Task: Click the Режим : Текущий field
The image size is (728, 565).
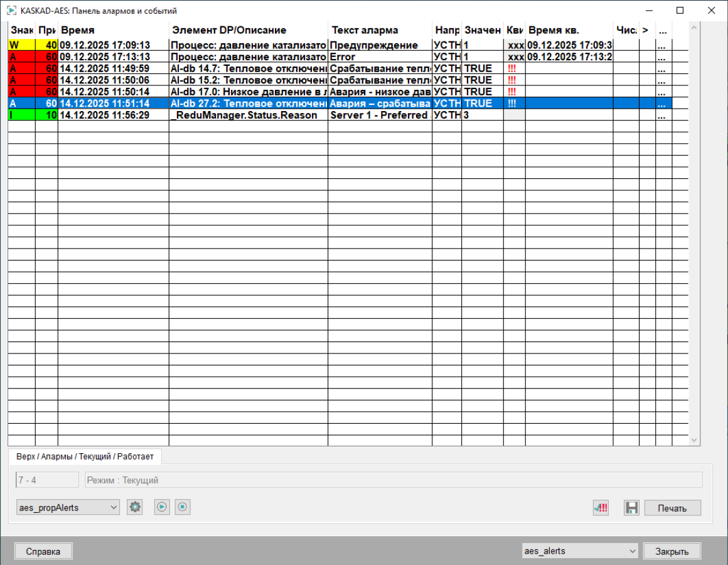Action: 393,480
